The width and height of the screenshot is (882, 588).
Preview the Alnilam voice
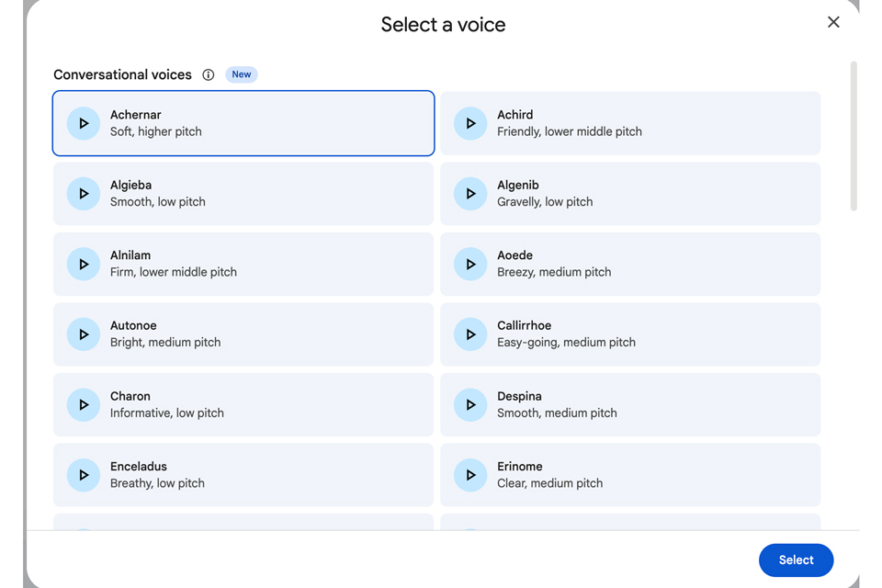point(84,264)
